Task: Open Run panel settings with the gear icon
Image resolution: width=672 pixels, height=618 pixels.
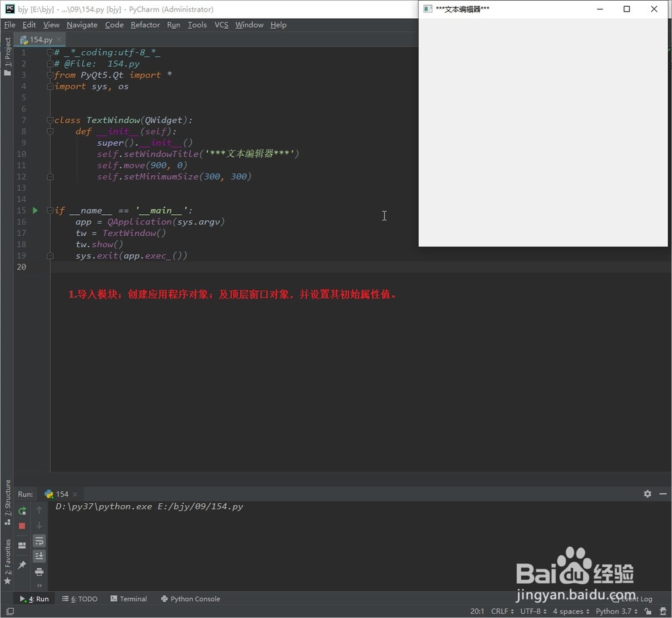Action: coord(648,494)
